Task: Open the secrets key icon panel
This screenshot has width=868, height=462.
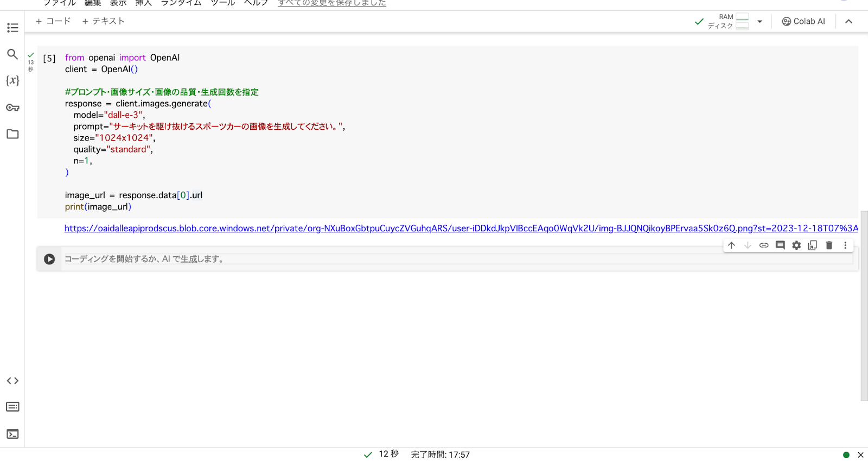Action: tap(12, 107)
